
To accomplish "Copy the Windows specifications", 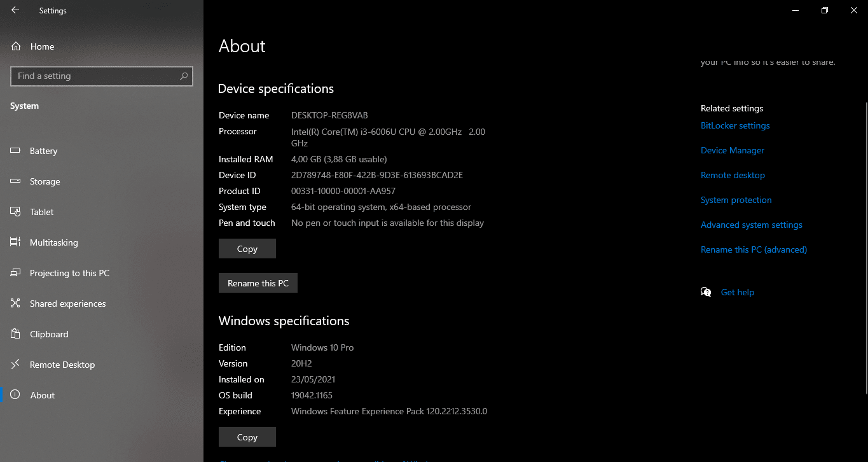I will [x=247, y=437].
